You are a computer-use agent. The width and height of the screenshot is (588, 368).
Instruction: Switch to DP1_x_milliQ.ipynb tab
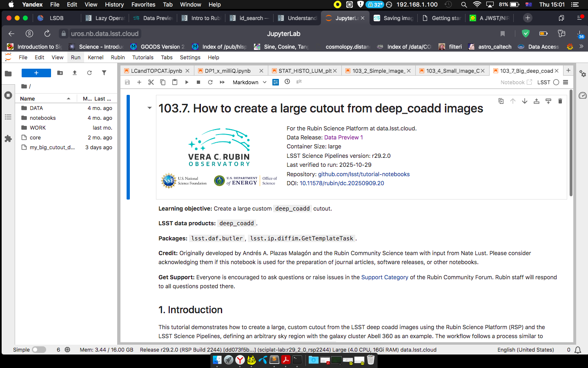pyautogui.click(x=227, y=71)
